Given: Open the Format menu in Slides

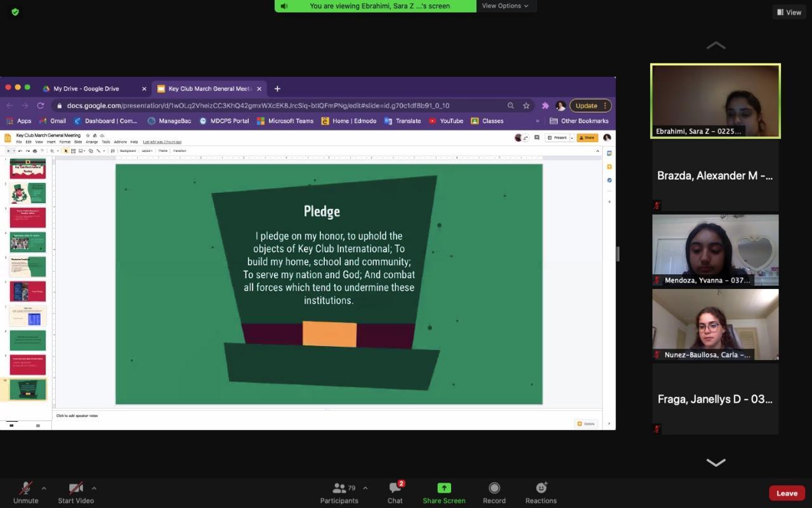Looking at the screenshot, I should [65, 142].
